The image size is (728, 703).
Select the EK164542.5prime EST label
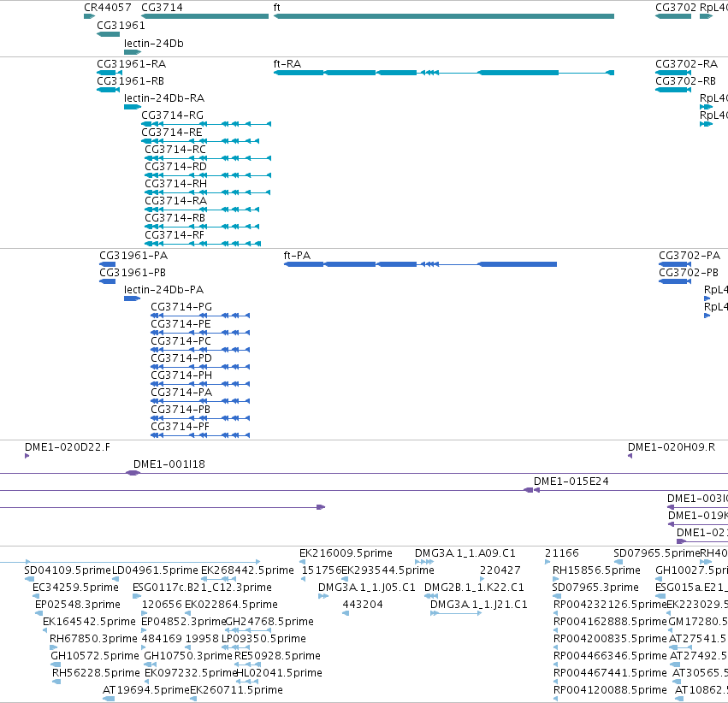[x=89, y=622]
